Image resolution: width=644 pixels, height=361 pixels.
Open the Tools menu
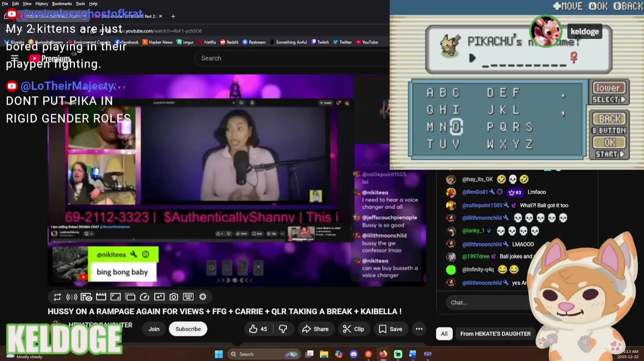[80, 4]
